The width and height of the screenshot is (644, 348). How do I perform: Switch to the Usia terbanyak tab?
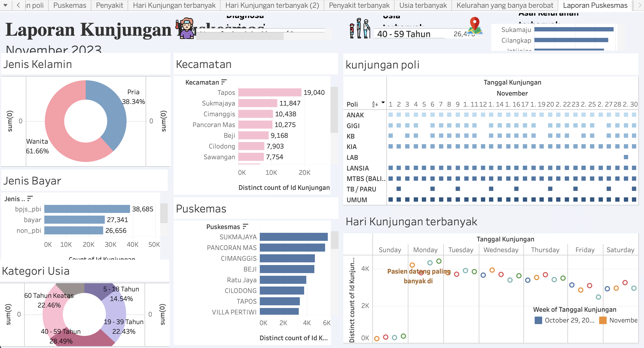click(x=423, y=5)
